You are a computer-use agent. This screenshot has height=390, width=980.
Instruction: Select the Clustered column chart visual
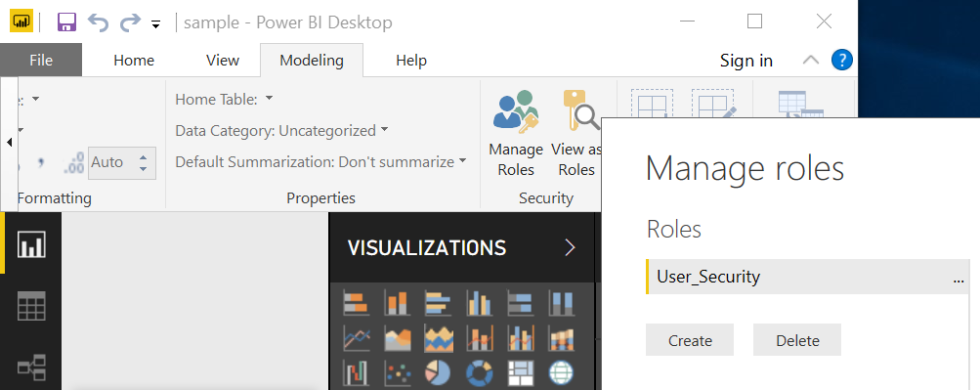pyautogui.click(x=480, y=303)
